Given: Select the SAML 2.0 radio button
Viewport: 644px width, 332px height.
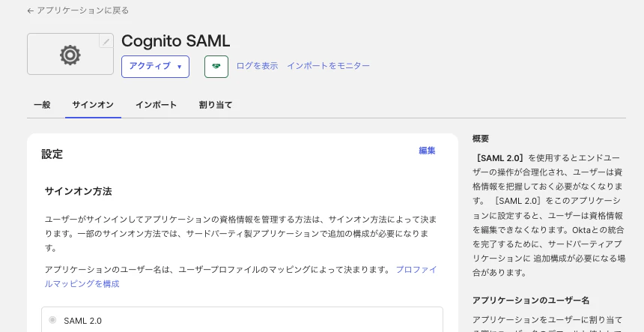Looking at the screenshot, I should pyautogui.click(x=52, y=320).
